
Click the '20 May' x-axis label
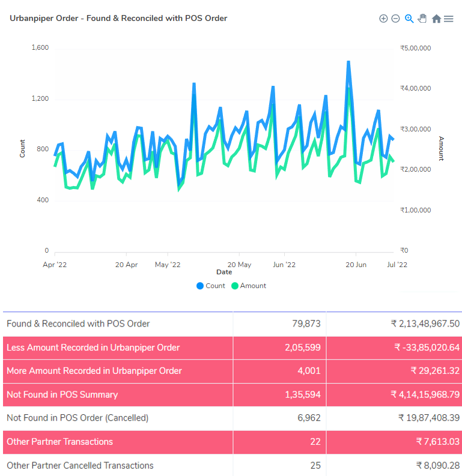coord(239,265)
